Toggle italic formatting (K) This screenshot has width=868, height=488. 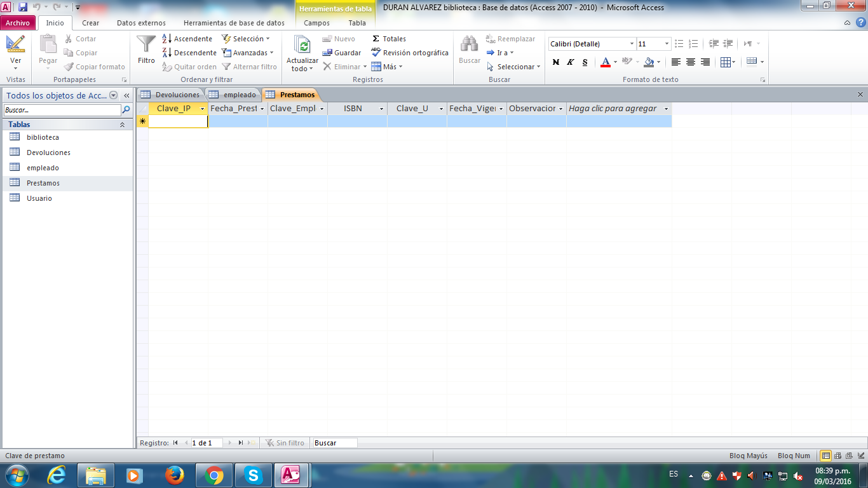click(x=571, y=62)
